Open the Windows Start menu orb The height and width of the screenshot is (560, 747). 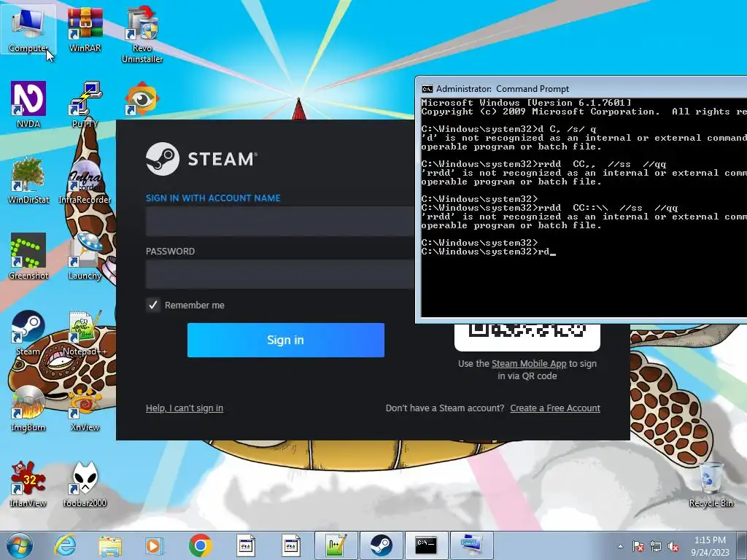pos(19,545)
